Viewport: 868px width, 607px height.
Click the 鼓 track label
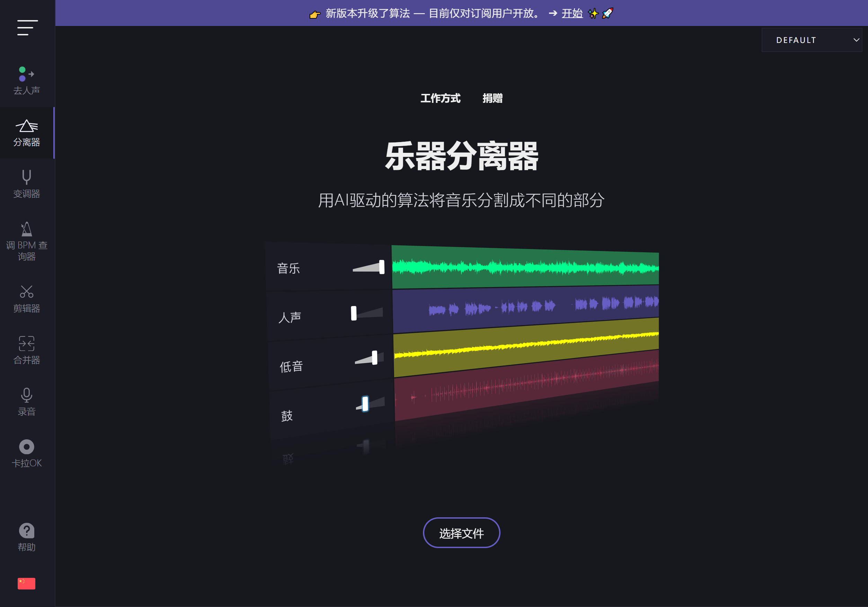287,416
